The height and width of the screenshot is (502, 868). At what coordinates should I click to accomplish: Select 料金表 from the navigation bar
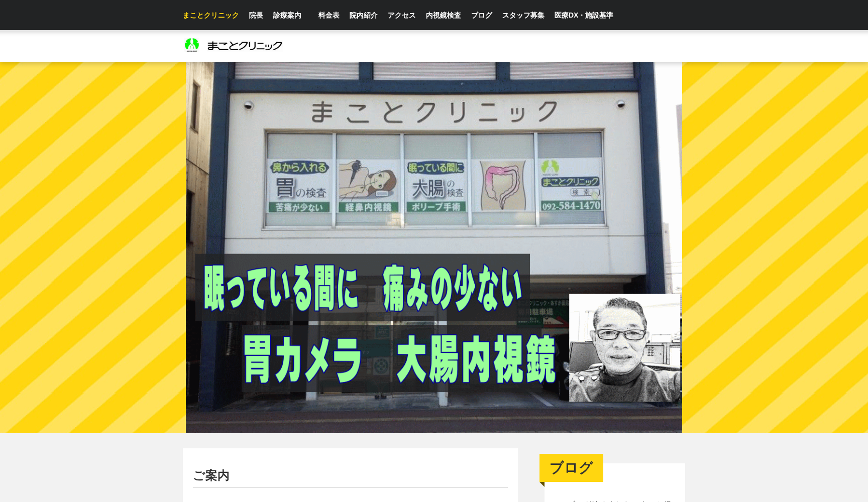pos(328,15)
